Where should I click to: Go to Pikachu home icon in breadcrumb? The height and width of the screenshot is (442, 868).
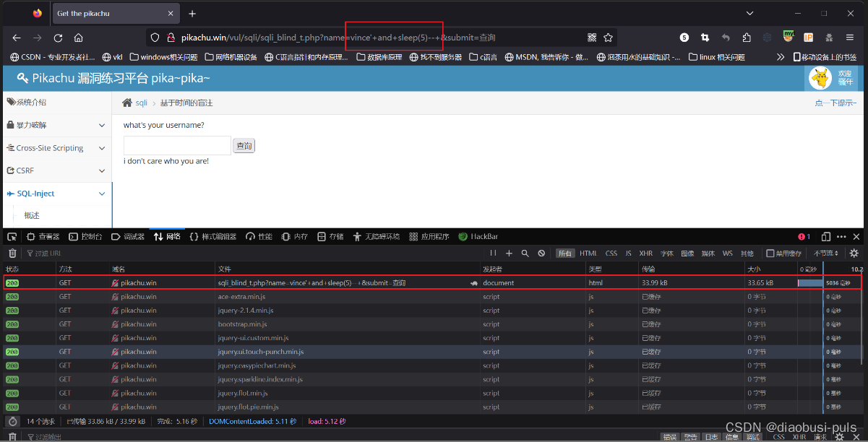(x=127, y=103)
